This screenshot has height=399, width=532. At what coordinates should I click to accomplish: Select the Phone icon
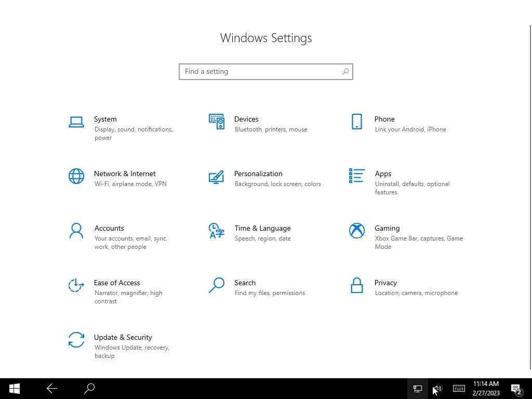point(356,122)
